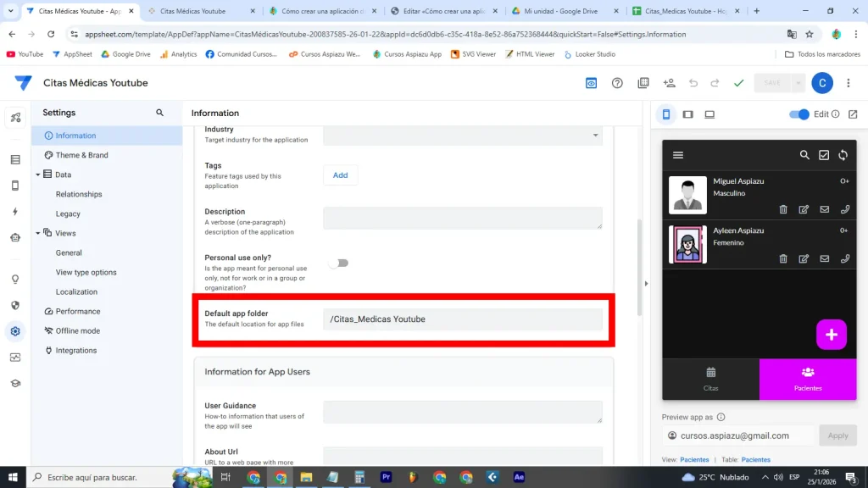The height and width of the screenshot is (488, 868).
Task: Click the Default app folder input field
Action: [x=463, y=319]
